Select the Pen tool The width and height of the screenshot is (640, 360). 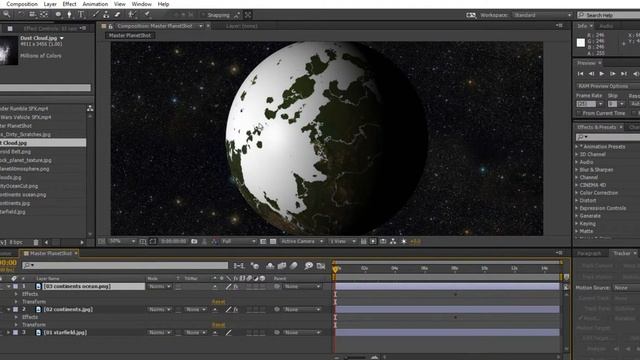69,15
